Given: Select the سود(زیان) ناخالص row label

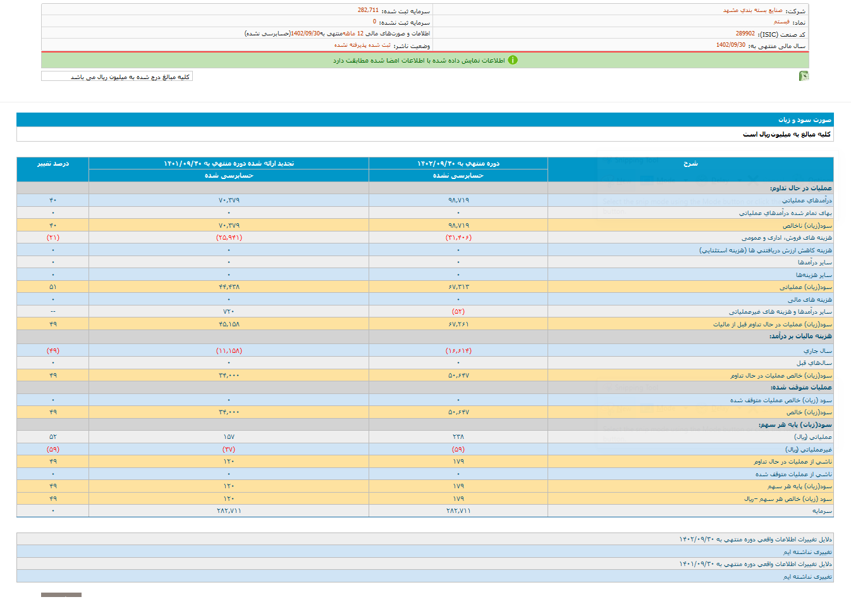Looking at the screenshot, I should (807, 226).
